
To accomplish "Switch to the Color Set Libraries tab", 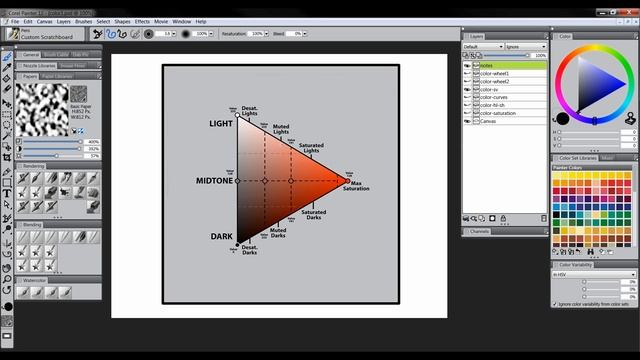I will click(x=577, y=158).
